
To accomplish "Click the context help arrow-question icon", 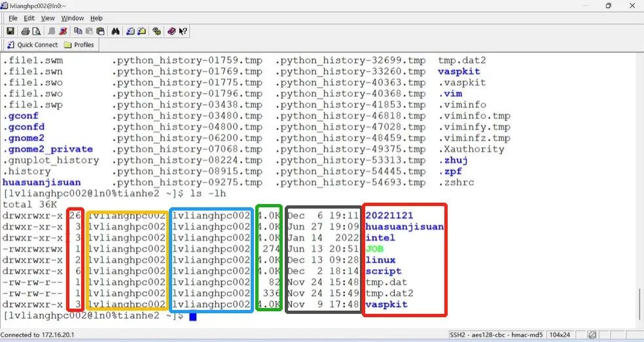I will (183, 31).
